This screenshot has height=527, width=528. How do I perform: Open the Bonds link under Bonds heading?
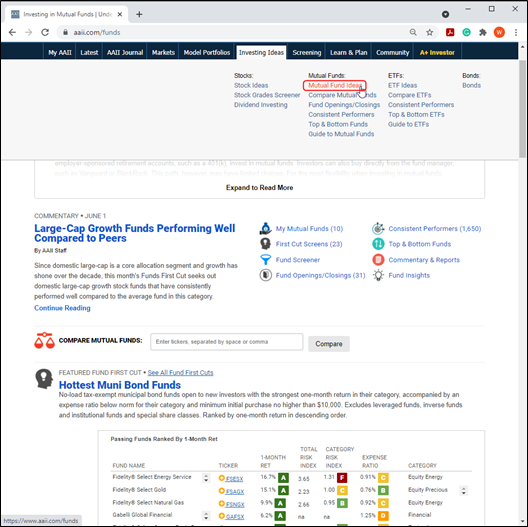tap(471, 86)
